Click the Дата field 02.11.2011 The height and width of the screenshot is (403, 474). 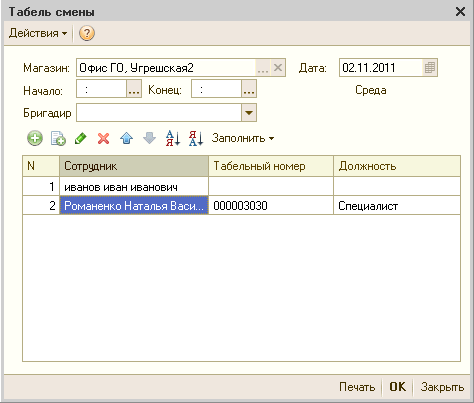(x=381, y=68)
